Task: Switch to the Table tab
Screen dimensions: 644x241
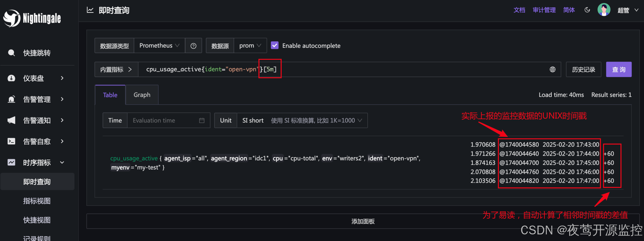Action: (x=110, y=95)
